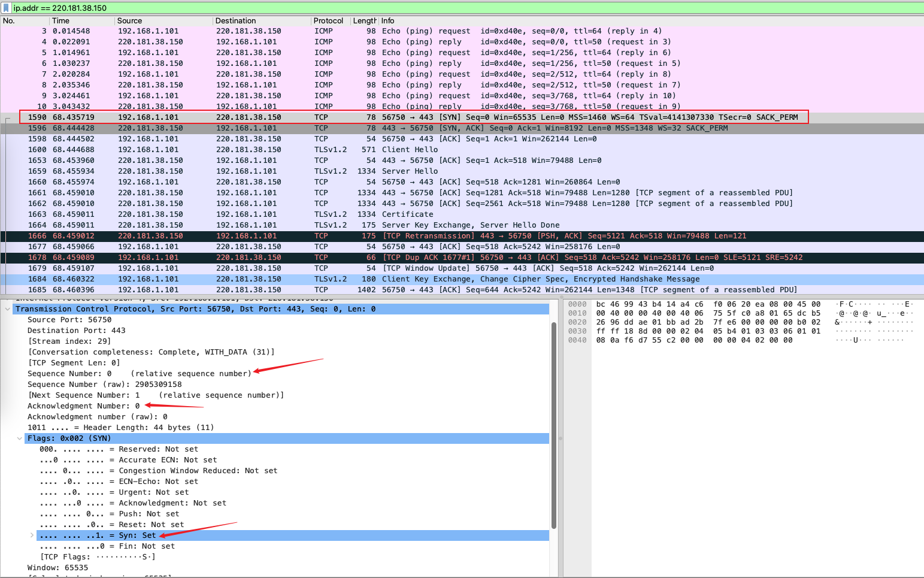Select packet 1596 SYN, ACK row
The image size is (924, 578).
click(x=462, y=128)
